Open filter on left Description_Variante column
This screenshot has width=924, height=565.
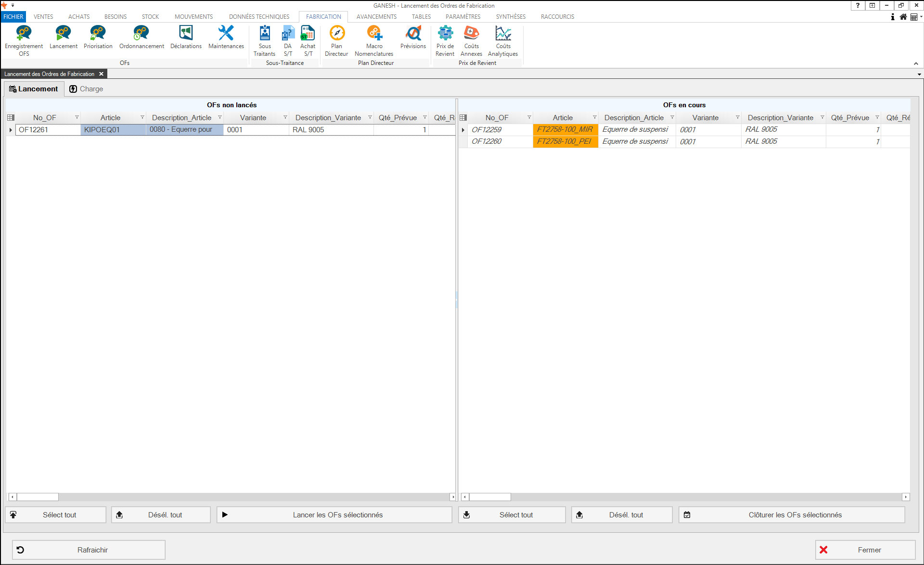[370, 117]
